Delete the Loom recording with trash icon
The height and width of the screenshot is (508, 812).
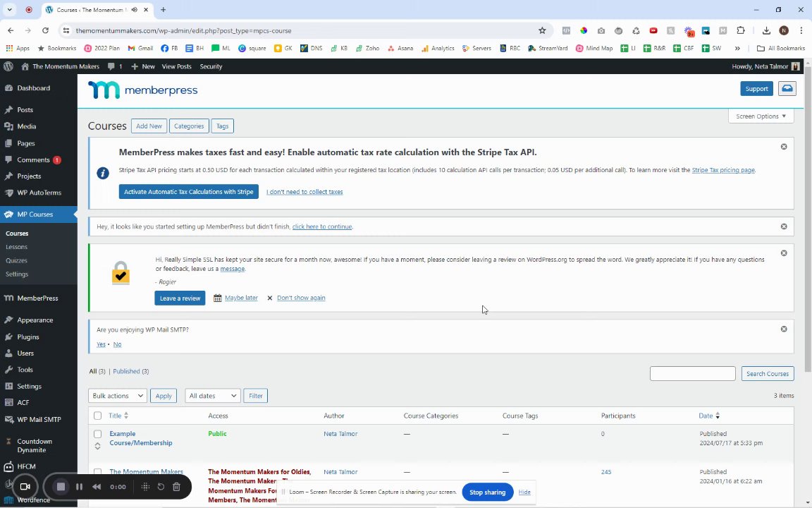pos(177,487)
